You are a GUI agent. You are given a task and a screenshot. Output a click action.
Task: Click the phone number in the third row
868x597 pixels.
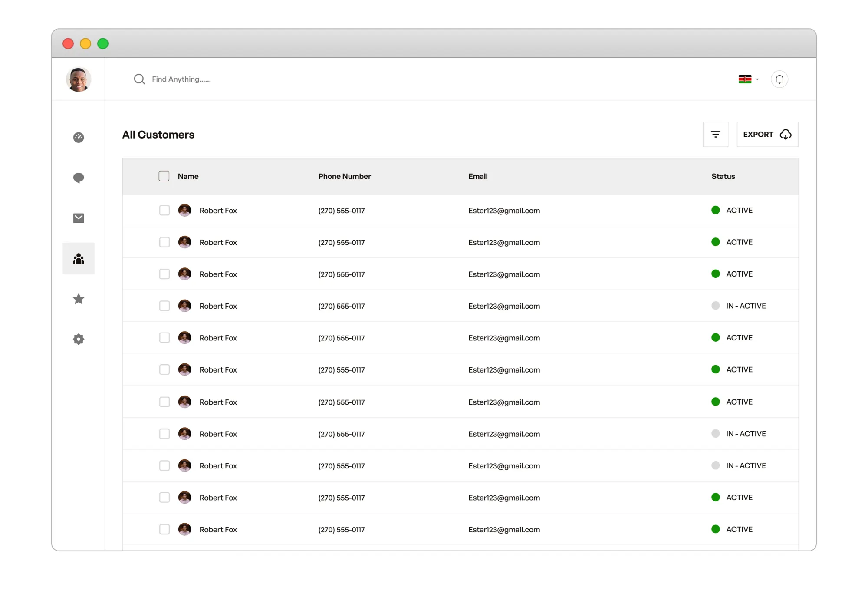[342, 274]
